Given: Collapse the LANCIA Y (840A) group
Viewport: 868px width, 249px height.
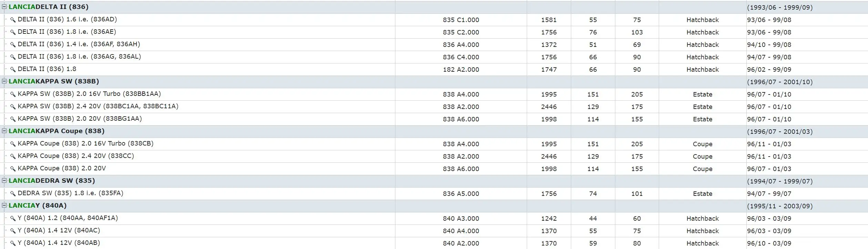Looking at the screenshot, I should click(x=4, y=205).
